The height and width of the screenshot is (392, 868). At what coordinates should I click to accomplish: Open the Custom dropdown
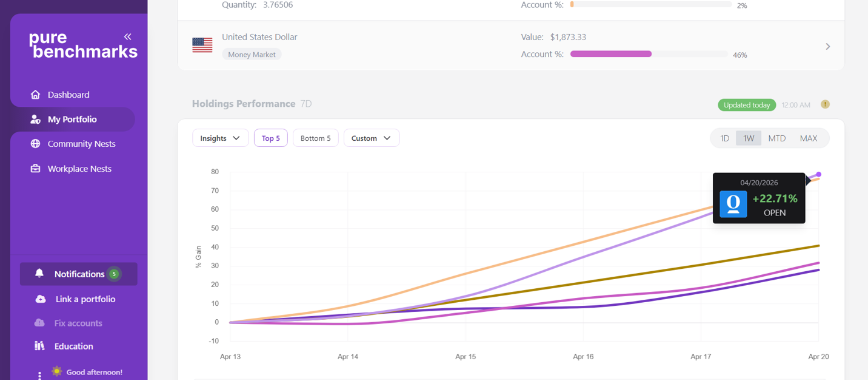[372, 138]
